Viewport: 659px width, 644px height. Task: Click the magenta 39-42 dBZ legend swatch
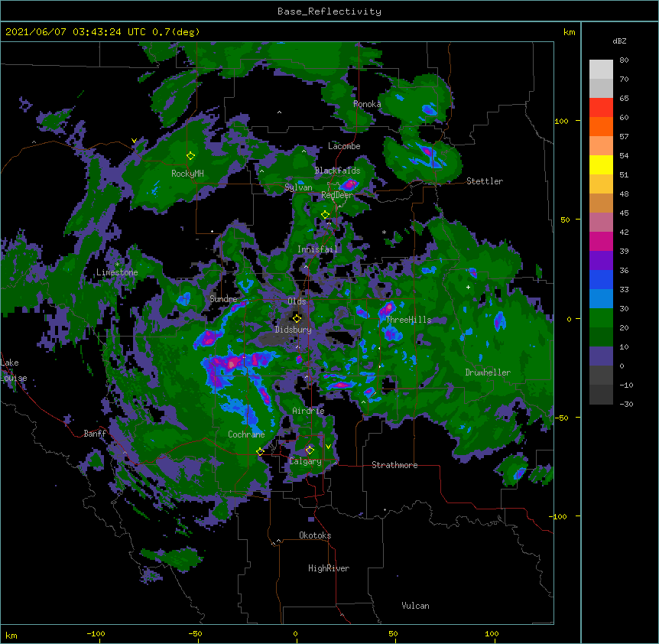point(601,241)
